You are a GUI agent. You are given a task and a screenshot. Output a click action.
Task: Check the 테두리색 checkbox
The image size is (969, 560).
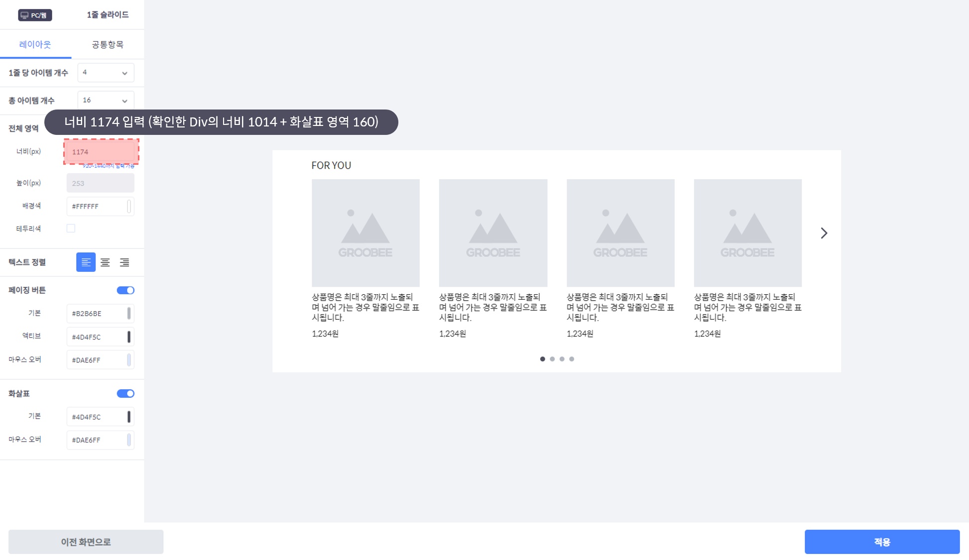pos(71,228)
